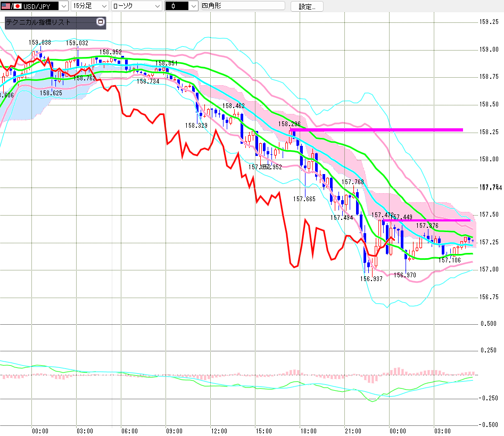Expand the テクニカル指標リスト panel with its square icon
The image size is (504, 436).
point(101,22)
